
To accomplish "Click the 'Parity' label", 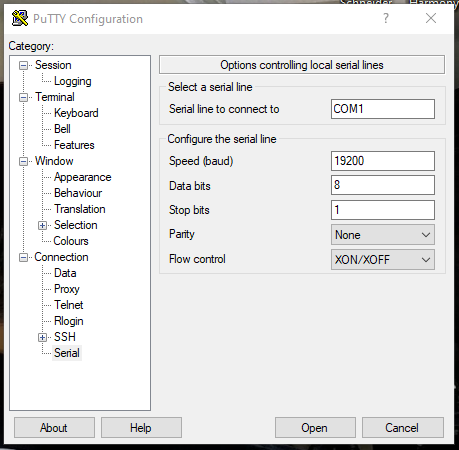I will click(x=182, y=234).
